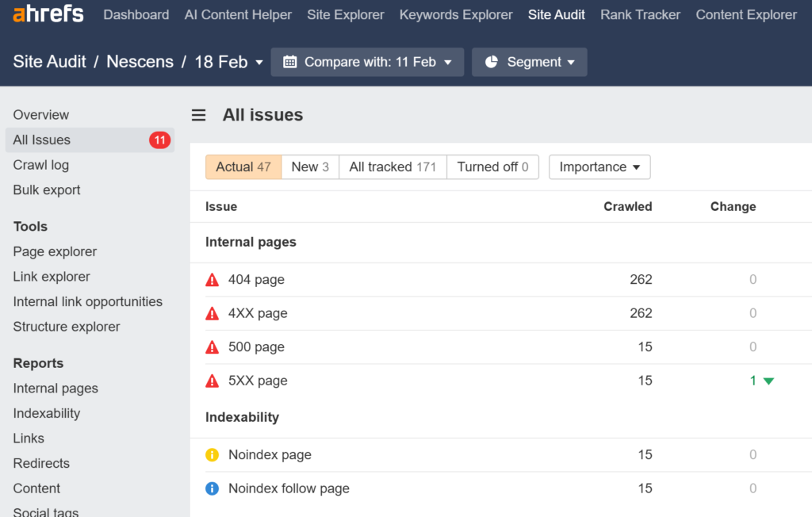Screen dimensions: 812x517
Task: Click the 500 page issue name
Action: click(256, 347)
